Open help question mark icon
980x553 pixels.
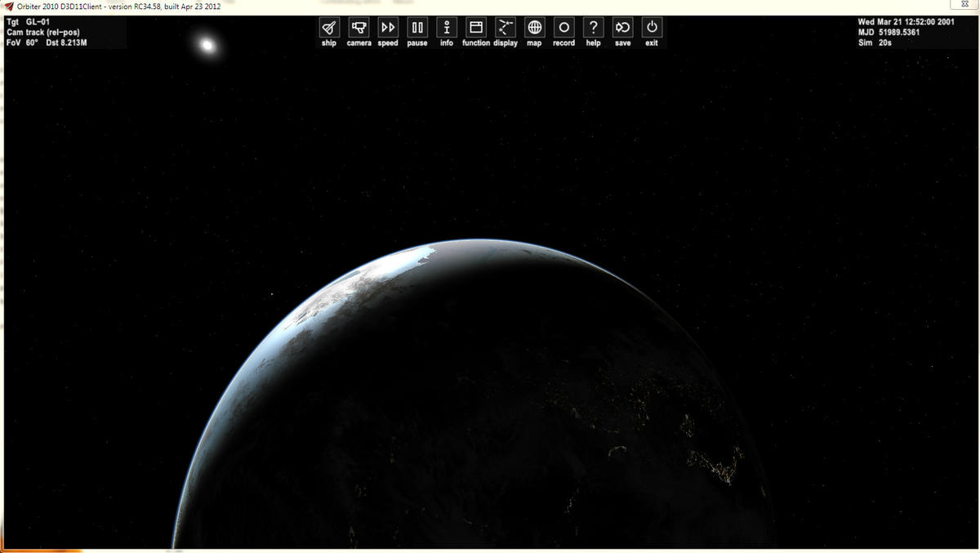594,28
